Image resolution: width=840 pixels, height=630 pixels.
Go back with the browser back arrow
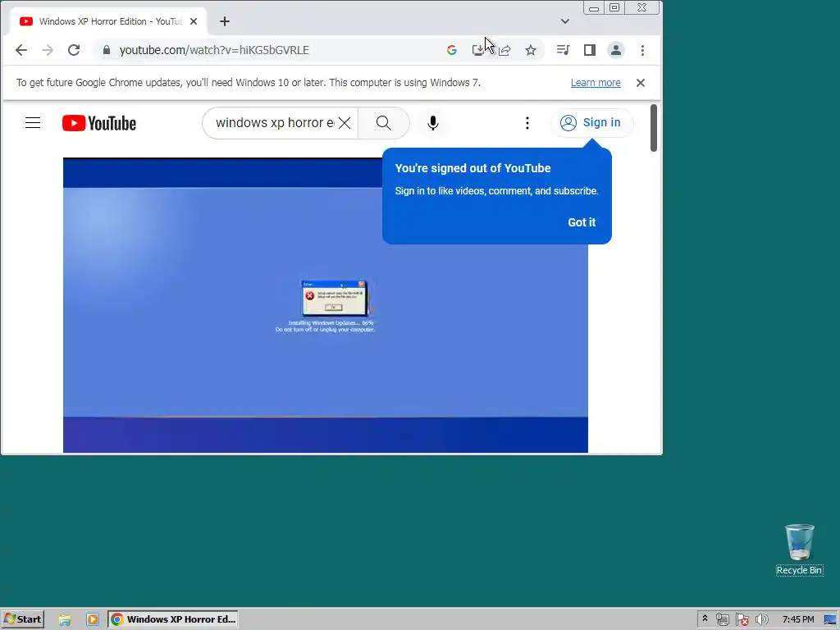pyautogui.click(x=21, y=50)
